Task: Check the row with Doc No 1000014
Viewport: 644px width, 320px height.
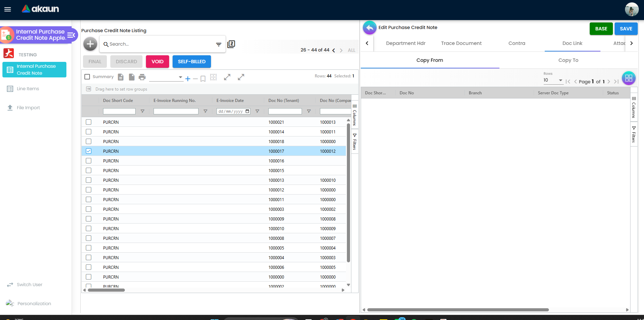Action: (89, 132)
